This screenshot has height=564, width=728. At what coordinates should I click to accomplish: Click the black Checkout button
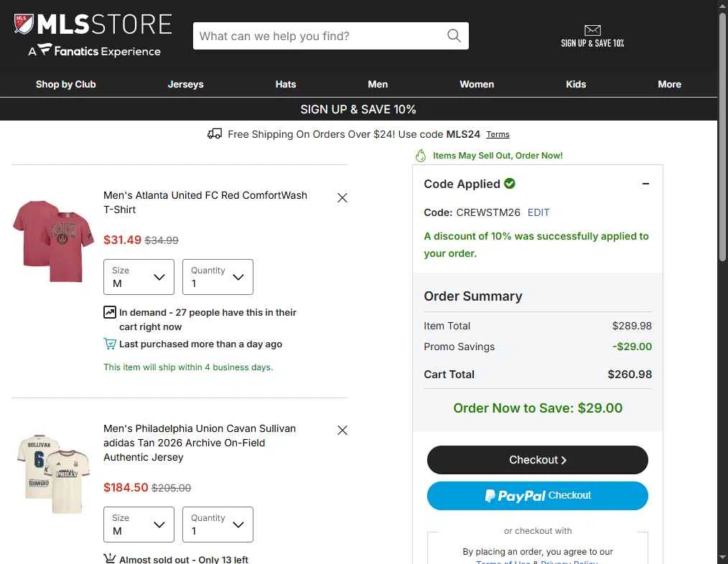[538, 460]
